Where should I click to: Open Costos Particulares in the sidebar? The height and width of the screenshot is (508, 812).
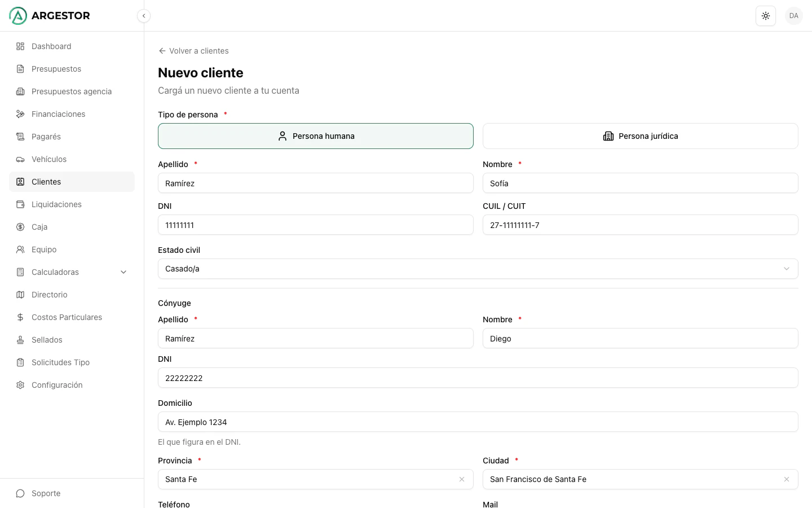[72, 317]
